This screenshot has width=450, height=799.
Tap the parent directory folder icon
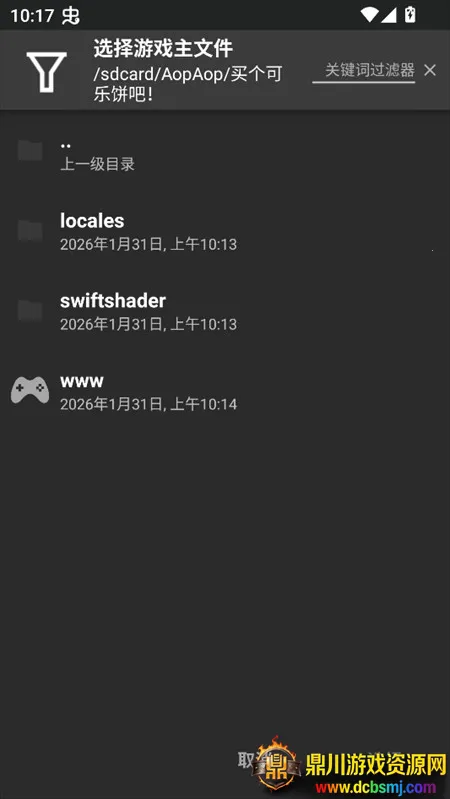tap(30, 150)
